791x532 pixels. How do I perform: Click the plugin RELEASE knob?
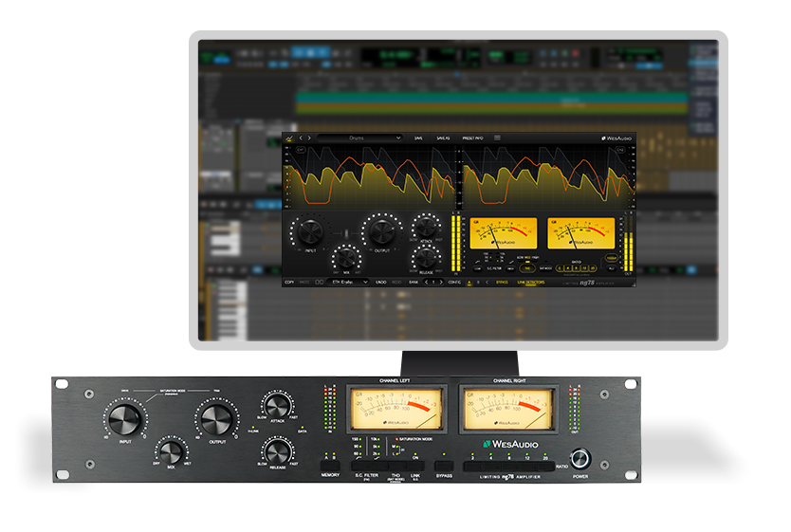click(426, 258)
